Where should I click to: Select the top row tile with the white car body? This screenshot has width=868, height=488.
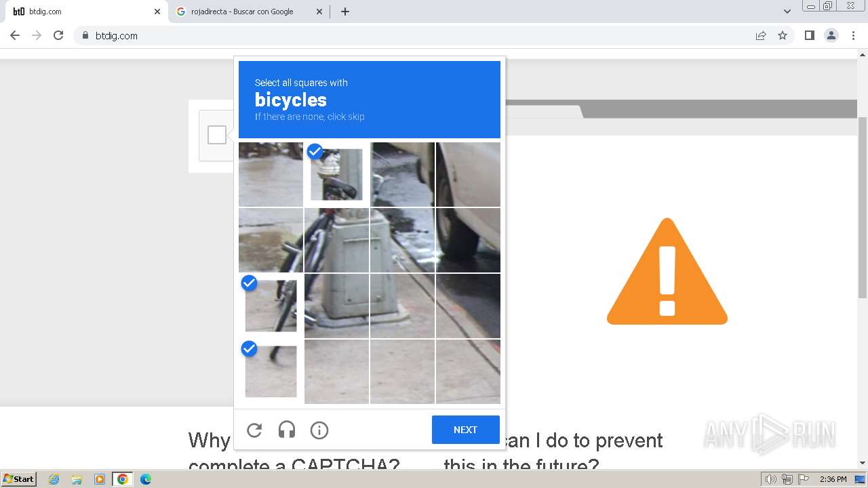tap(468, 174)
